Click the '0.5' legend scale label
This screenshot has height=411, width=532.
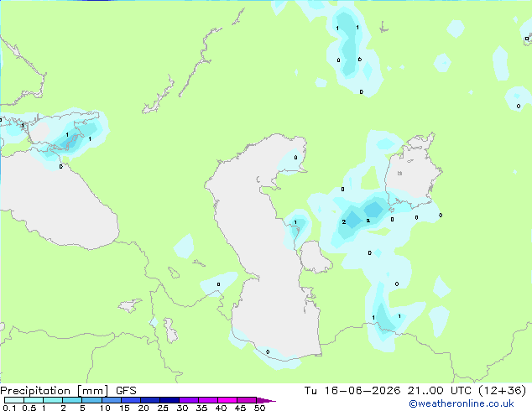[29, 408]
